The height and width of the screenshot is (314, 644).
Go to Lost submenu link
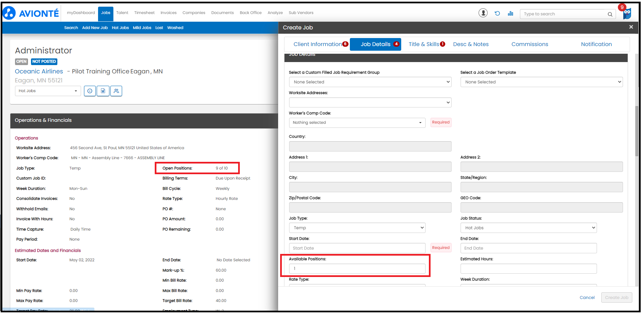[x=159, y=28]
